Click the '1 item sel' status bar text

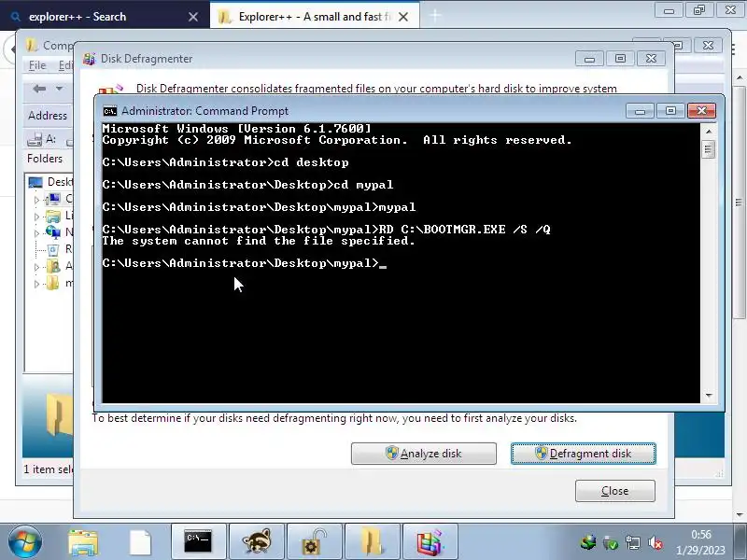point(49,469)
